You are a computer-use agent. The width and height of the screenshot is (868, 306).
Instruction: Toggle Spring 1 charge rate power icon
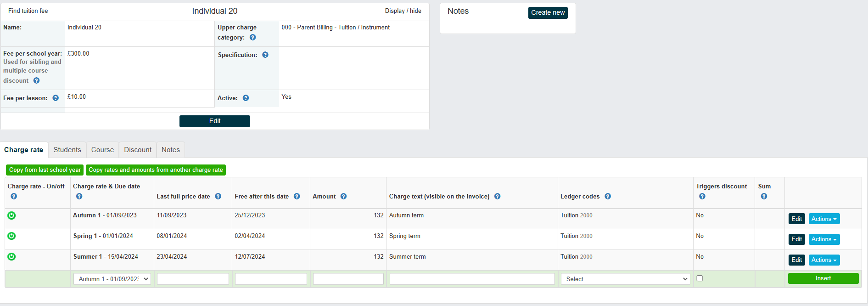pos(11,236)
